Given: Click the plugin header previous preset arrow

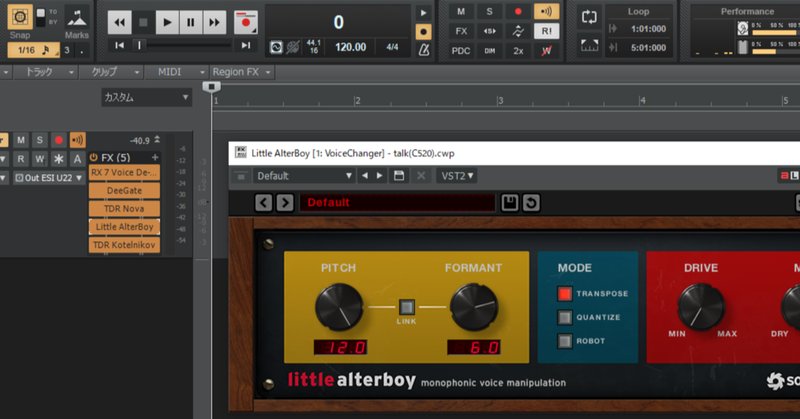Looking at the screenshot, I should pos(365,176).
